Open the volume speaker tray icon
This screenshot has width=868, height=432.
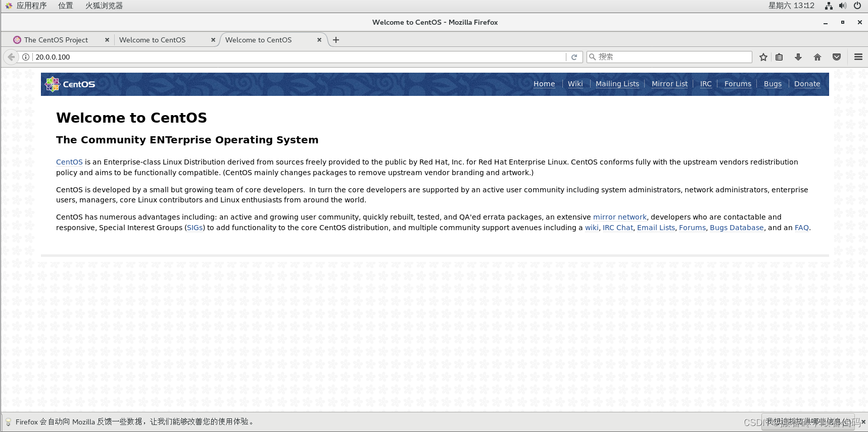[843, 6]
